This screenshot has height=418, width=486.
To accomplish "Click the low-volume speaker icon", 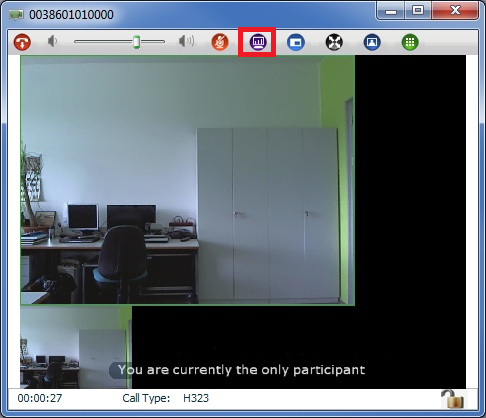I will pyautogui.click(x=52, y=41).
